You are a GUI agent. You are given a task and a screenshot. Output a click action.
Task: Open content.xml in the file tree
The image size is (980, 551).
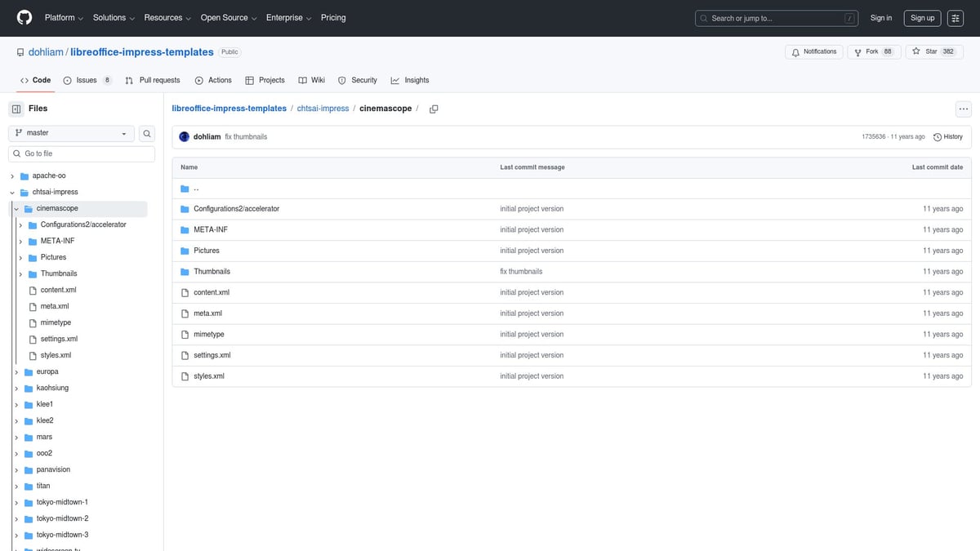point(58,290)
